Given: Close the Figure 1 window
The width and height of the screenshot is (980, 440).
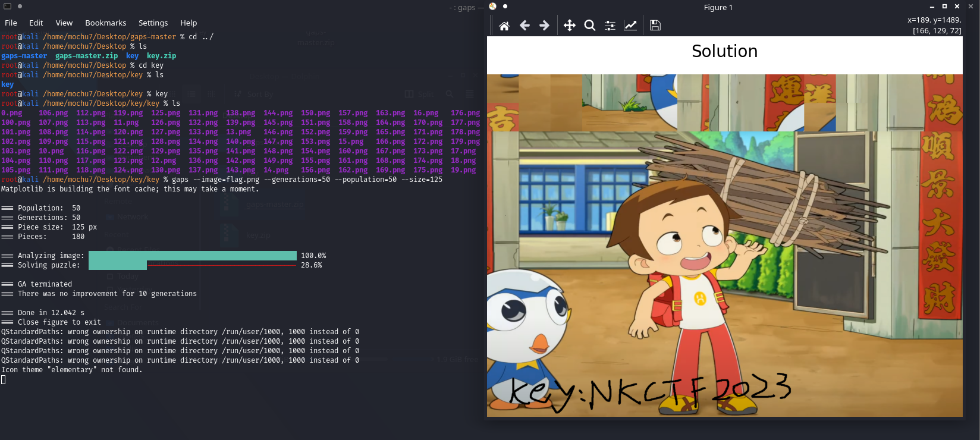Looking at the screenshot, I should pyautogui.click(x=957, y=7).
